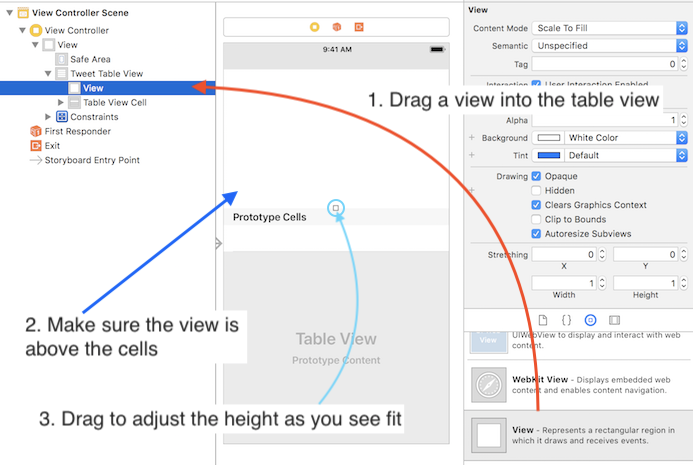The width and height of the screenshot is (693, 465).
Task: Click the Exit icon in outline
Action: [x=35, y=146]
